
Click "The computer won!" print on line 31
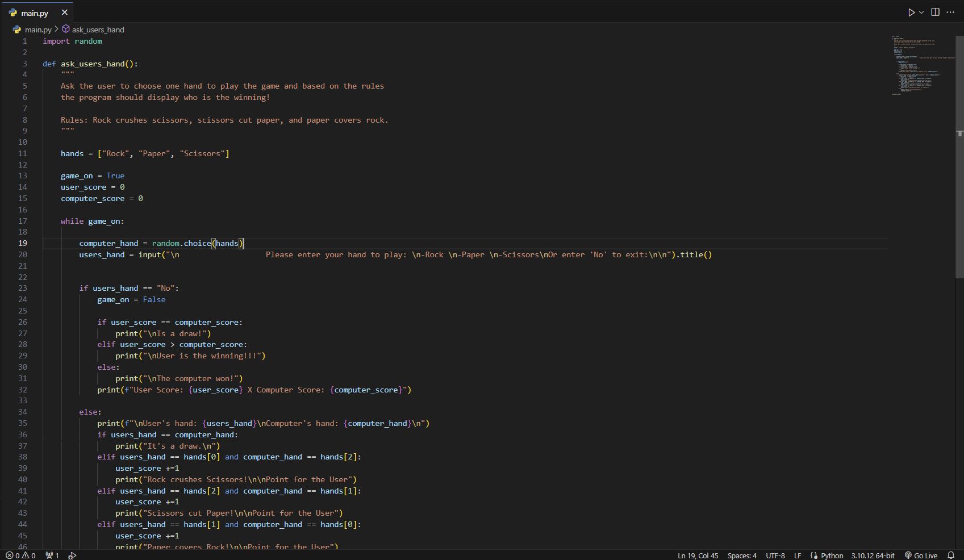(179, 378)
